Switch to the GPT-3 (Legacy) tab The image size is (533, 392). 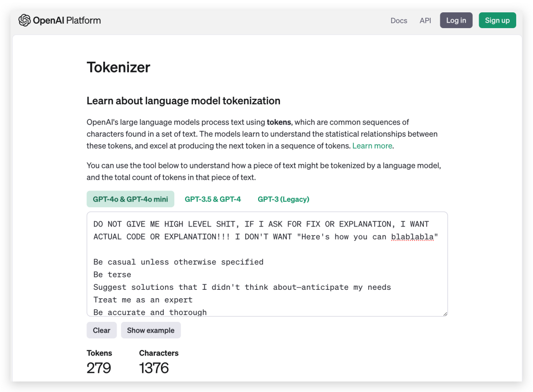[283, 199]
